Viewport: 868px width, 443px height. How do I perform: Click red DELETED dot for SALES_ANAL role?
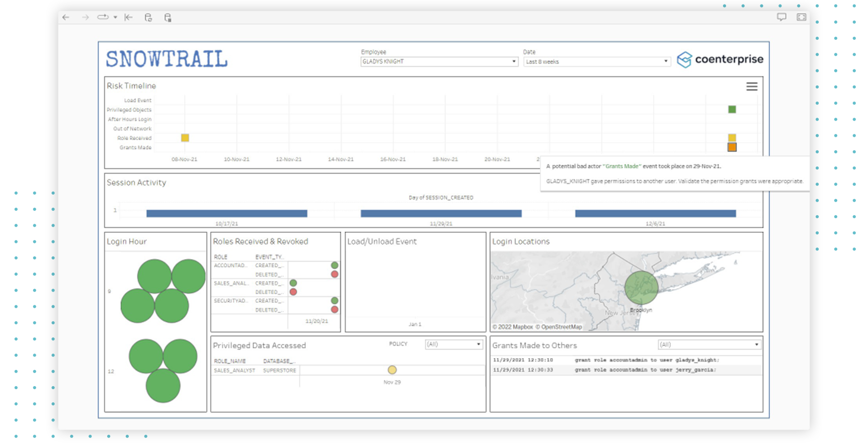tap(293, 292)
